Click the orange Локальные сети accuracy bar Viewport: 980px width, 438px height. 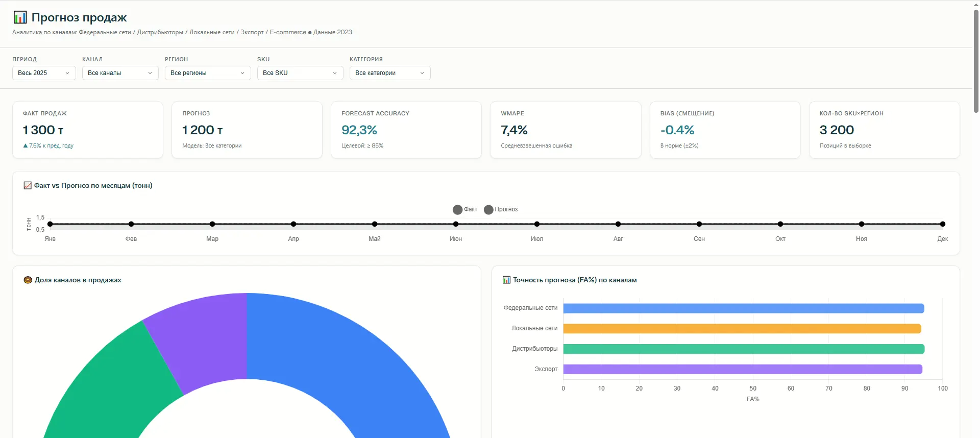click(742, 329)
